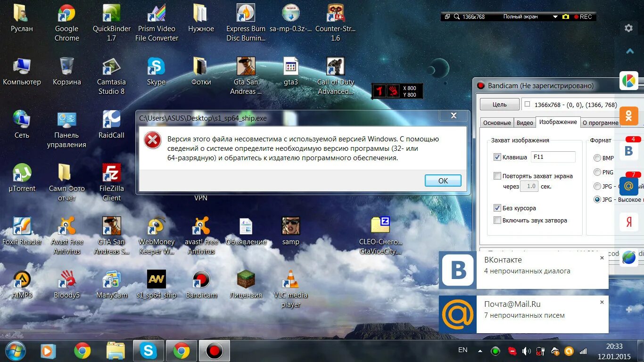Screen dimensions: 644x362
Task: Select RaidCall desktop icon
Action: coord(111,124)
